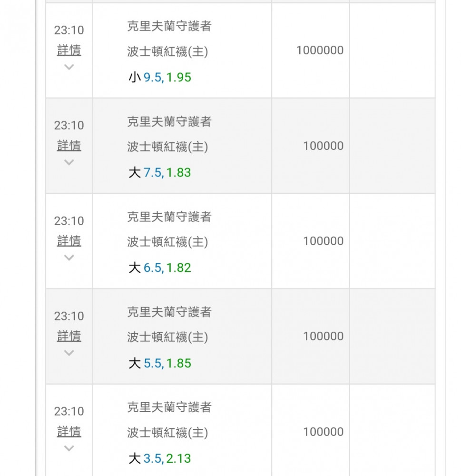Expand chevron under 大 5.5 bet row

(69, 353)
